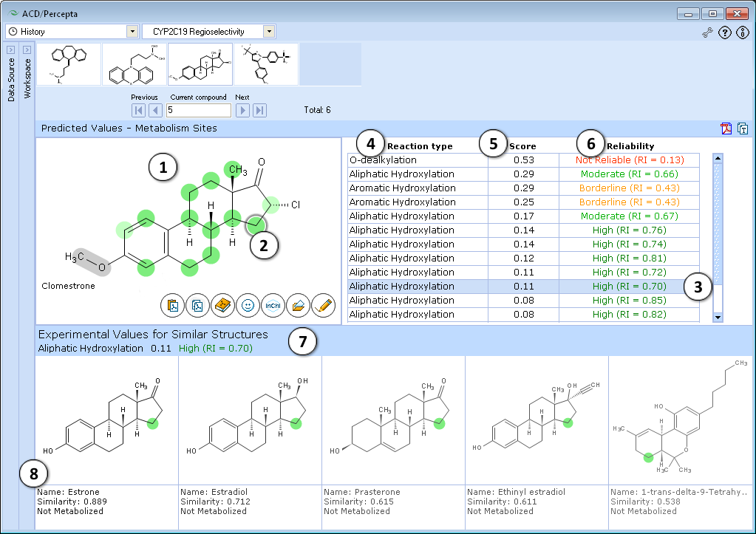
Task: Minimize the ACD/Percepta window
Action: coord(688,13)
